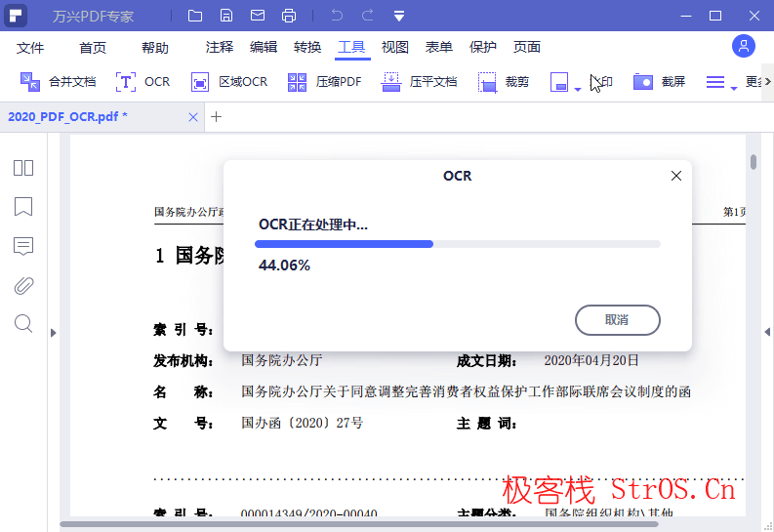Click the 44.06% progress text
Viewport: 774px width, 532px height.
(x=284, y=266)
